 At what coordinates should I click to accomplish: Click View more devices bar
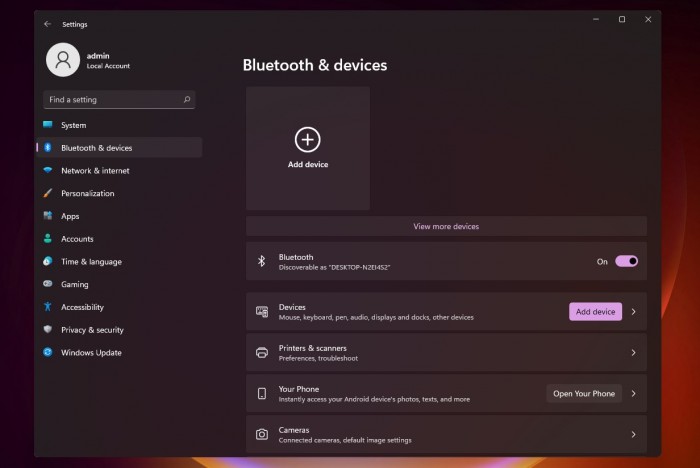click(x=446, y=227)
